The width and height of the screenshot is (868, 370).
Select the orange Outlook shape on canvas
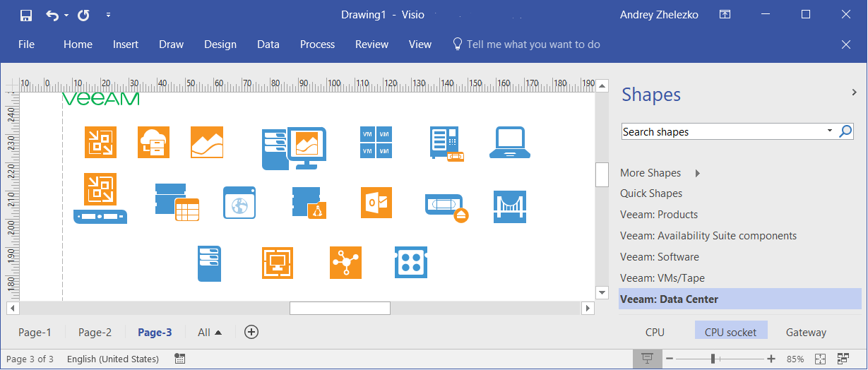point(376,203)
